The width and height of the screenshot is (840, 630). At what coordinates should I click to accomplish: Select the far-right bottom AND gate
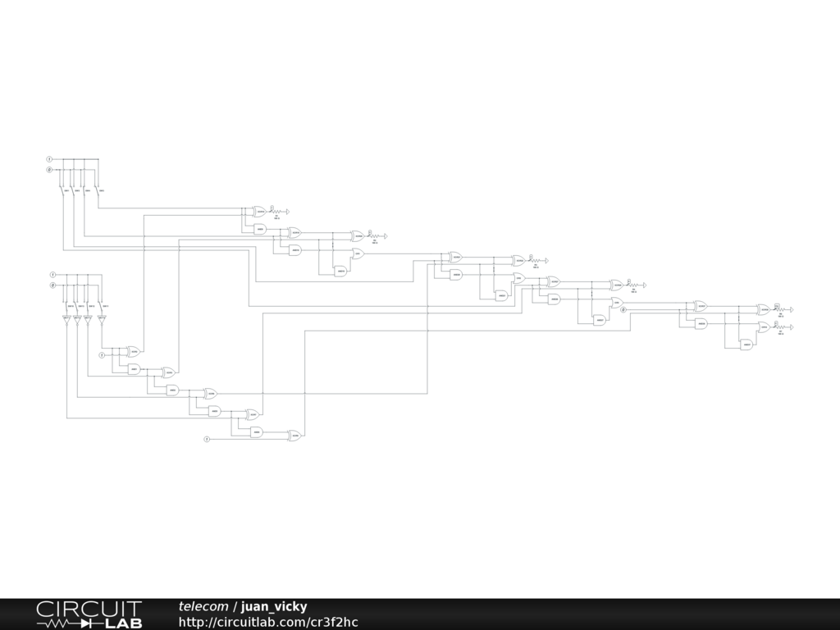[747, 345]
